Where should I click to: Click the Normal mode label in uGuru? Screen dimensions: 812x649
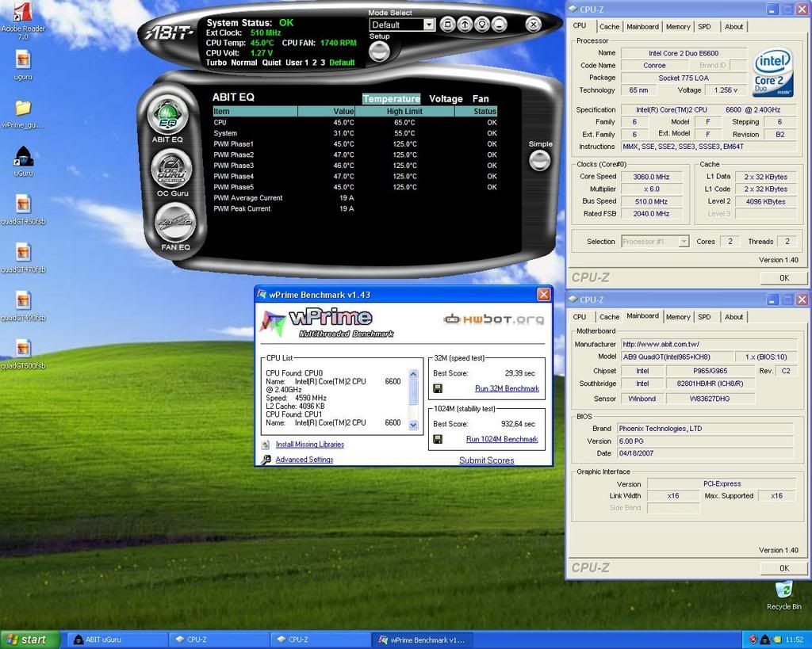click(x=244, y=63)
